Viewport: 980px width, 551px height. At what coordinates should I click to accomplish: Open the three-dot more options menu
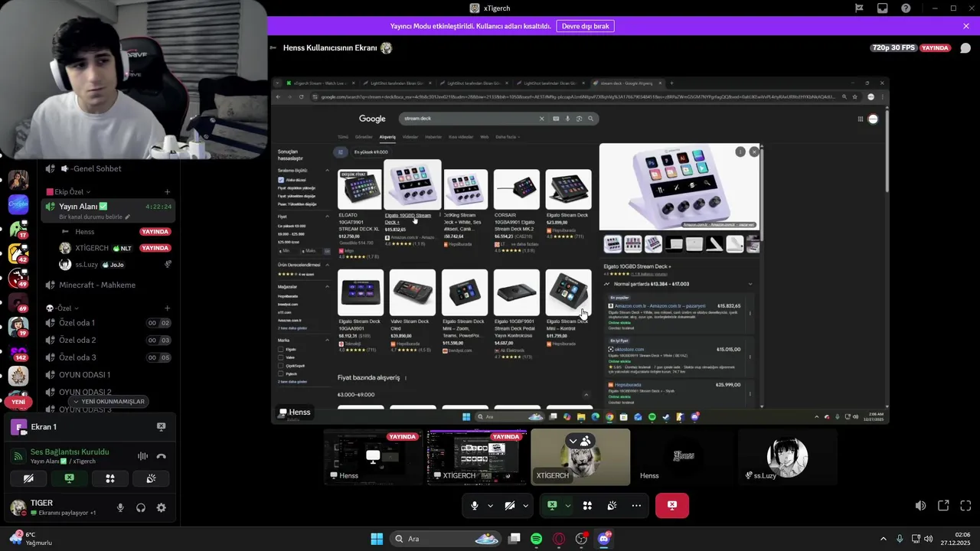[636, 506]
